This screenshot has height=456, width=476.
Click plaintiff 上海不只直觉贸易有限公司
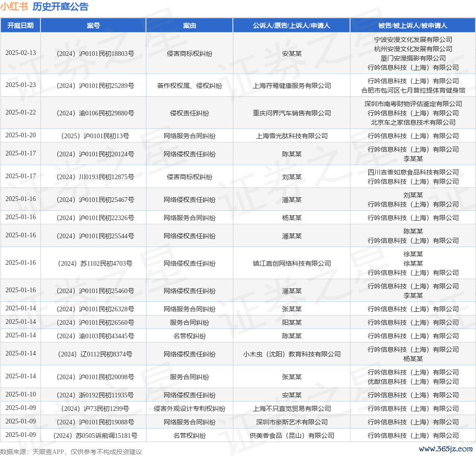292,409
